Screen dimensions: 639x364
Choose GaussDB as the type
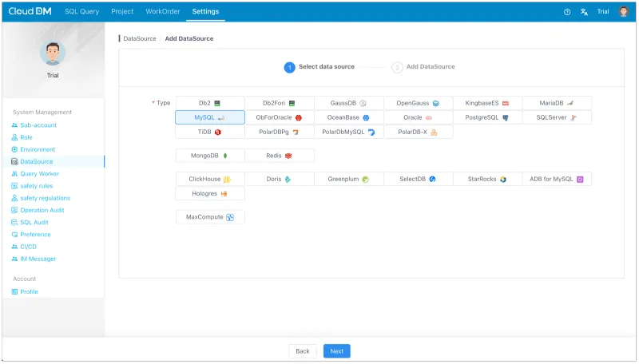pos(349,103)
